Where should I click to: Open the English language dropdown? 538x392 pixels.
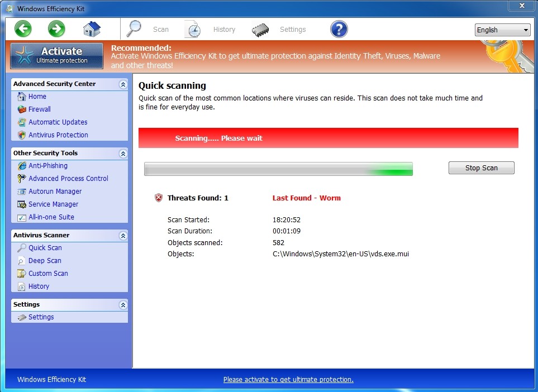point(503,30)
